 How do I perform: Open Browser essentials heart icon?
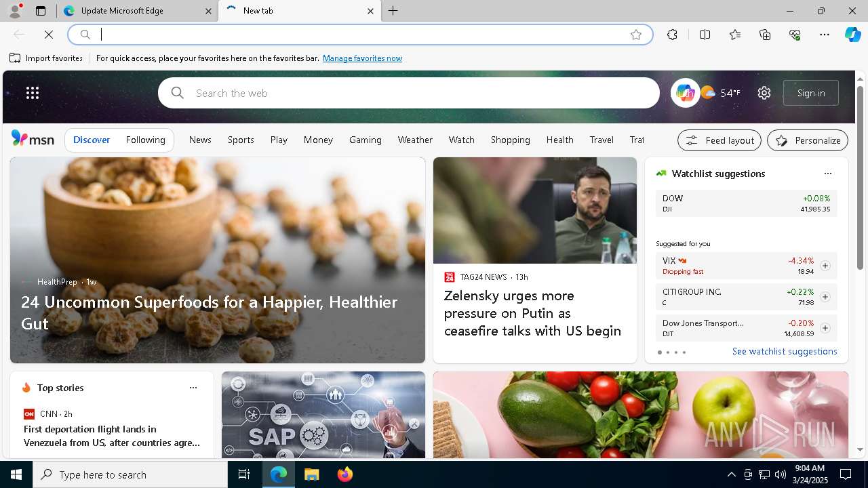tap(795, 35)
